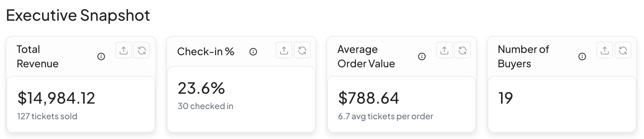Export the Number of Buyers card
This screenshot has height=139, width=644.
tap(605, 50)
